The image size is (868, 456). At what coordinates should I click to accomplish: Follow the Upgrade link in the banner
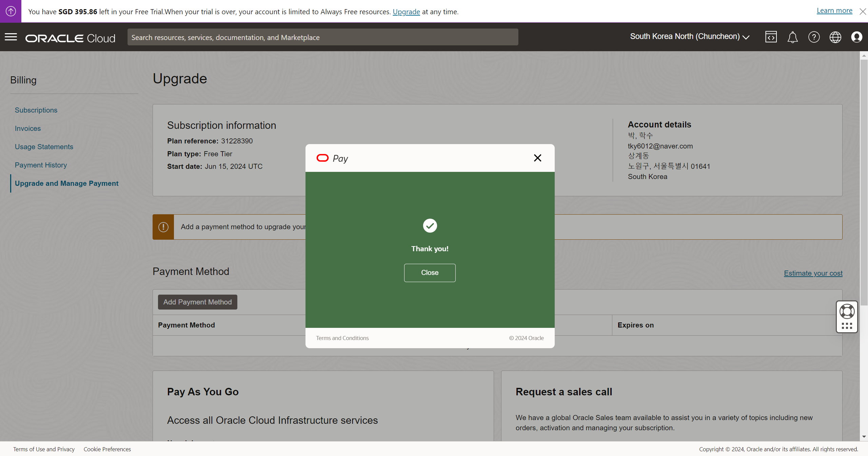point(406,12)
